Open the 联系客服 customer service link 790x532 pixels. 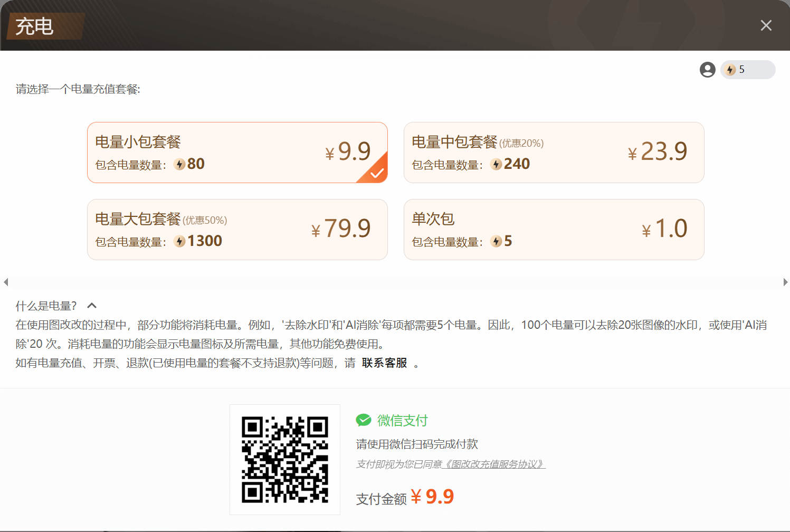tap(384, 363)
